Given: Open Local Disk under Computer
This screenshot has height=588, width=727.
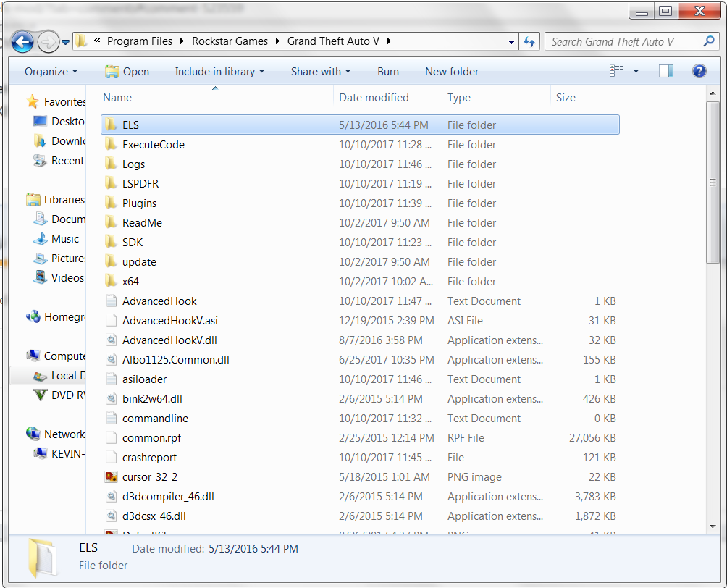Looking at the screenshot, I should tap(59, 376).
